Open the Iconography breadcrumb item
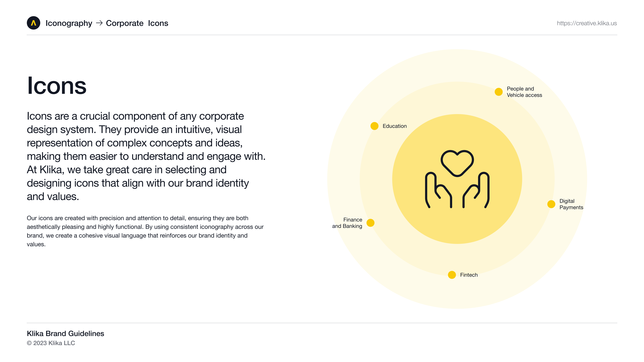This screenshot has width=644, height=362. pyautogui.click(x=69, y=23)
